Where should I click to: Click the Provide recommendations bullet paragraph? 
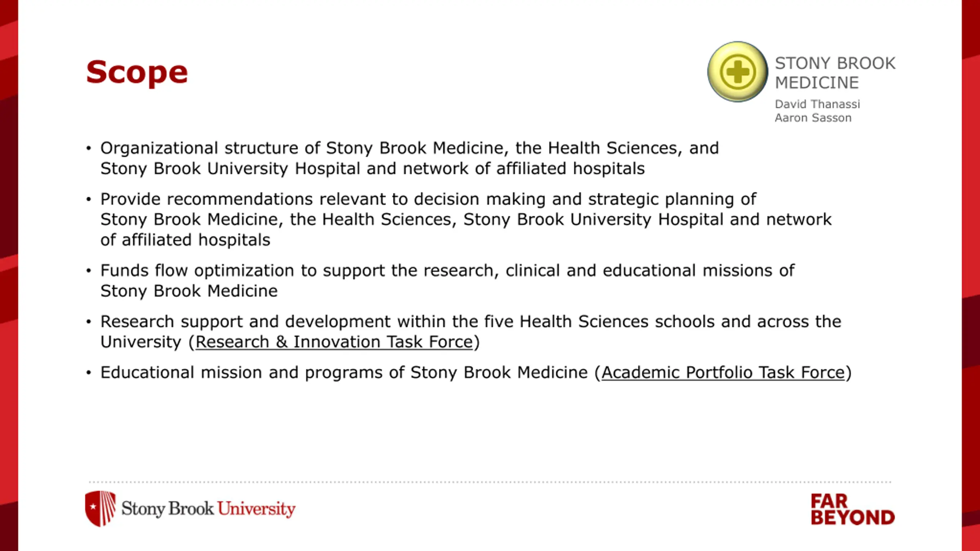coord(466,219)
